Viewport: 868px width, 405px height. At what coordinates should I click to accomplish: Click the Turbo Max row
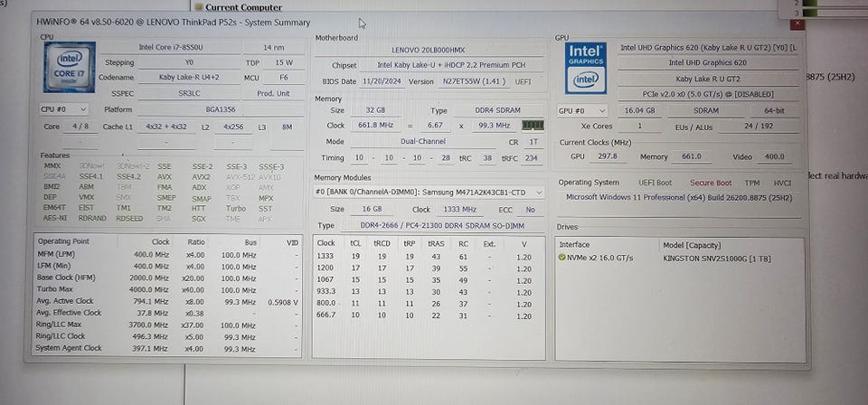click(167, 289)
